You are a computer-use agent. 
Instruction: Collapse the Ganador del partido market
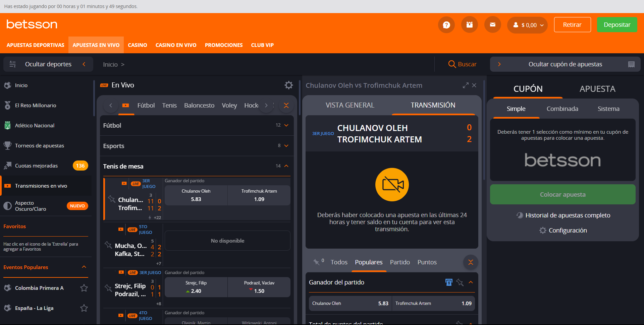471,282
